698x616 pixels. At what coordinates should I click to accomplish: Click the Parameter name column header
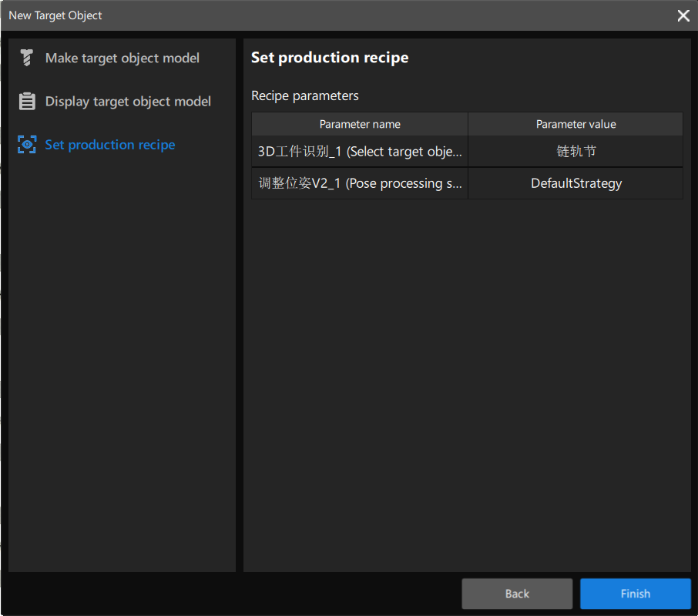click(360, 124)
